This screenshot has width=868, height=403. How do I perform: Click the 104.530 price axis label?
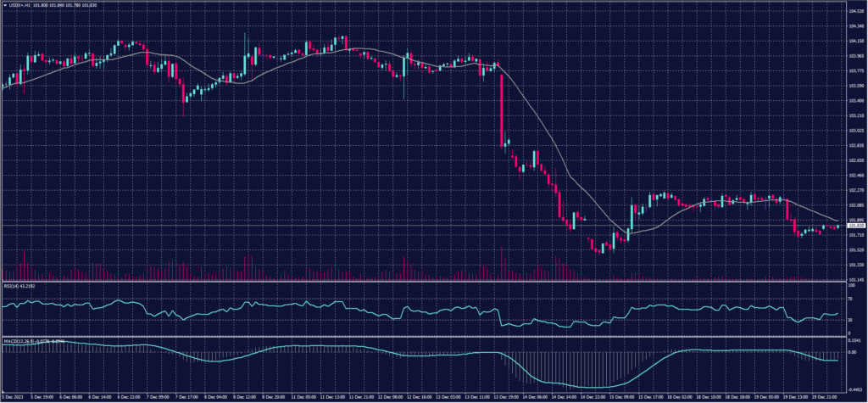[x=855, y=11]
